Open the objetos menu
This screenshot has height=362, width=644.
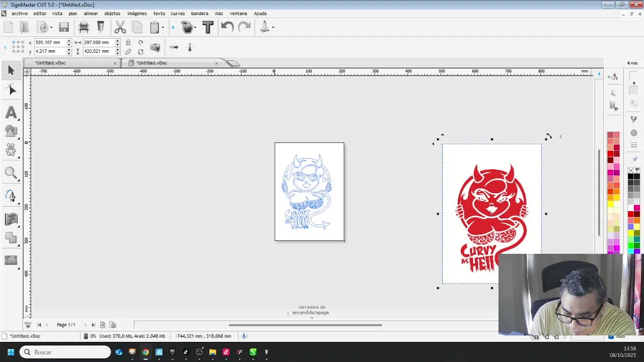click(112, 14)
